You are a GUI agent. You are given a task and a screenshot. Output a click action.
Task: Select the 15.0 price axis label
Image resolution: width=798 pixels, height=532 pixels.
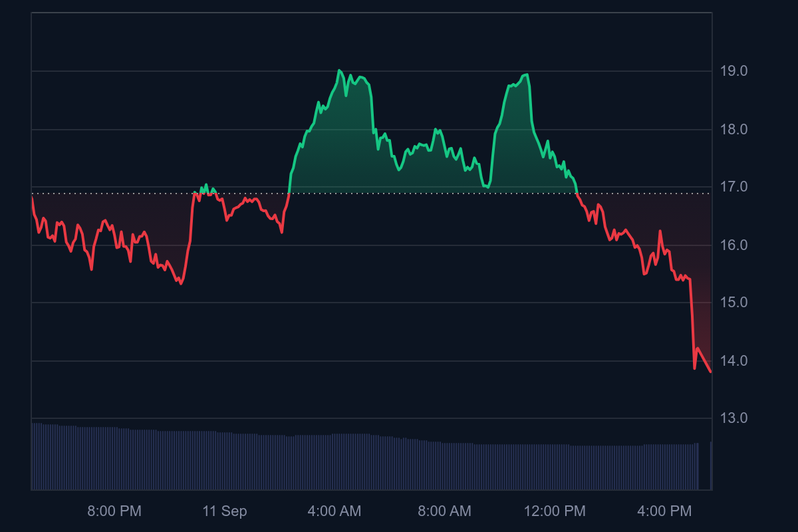[733, 303]
